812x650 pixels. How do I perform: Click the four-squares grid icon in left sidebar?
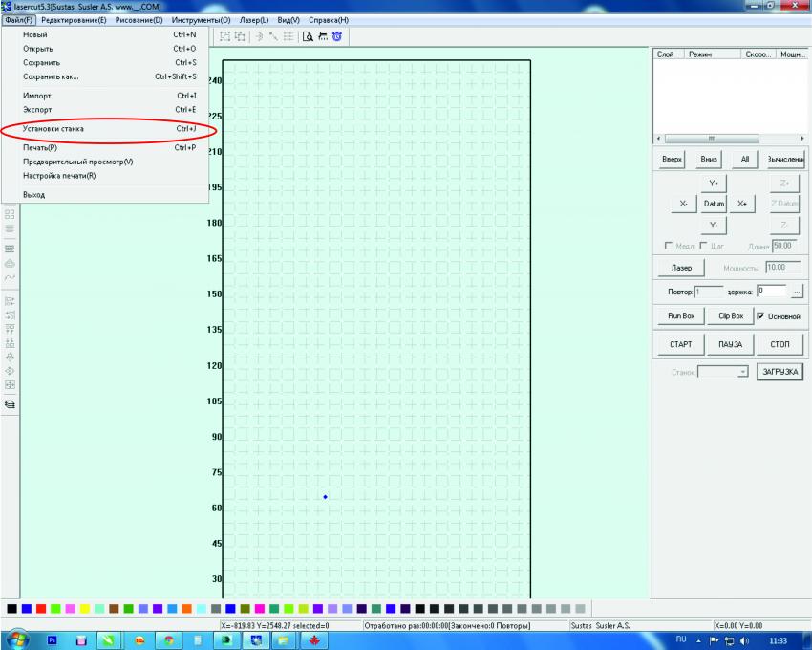[x=11, y=214]
